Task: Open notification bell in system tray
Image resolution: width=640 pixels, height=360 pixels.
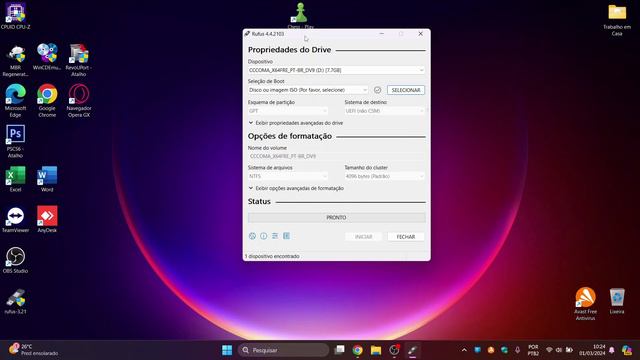Action: 612,350
